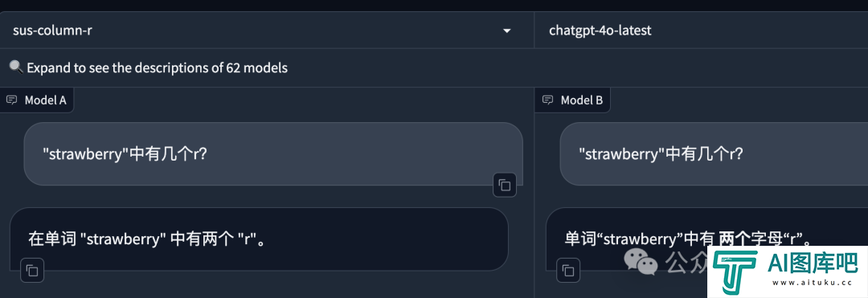Click Model A's answer text message

pyautogui.click(x=147, y=239)
